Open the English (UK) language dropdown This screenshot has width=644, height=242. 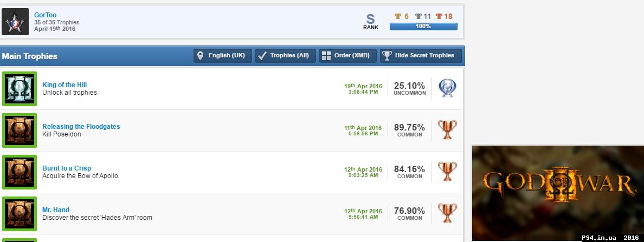pyautogui.click(x=222, y=56)
